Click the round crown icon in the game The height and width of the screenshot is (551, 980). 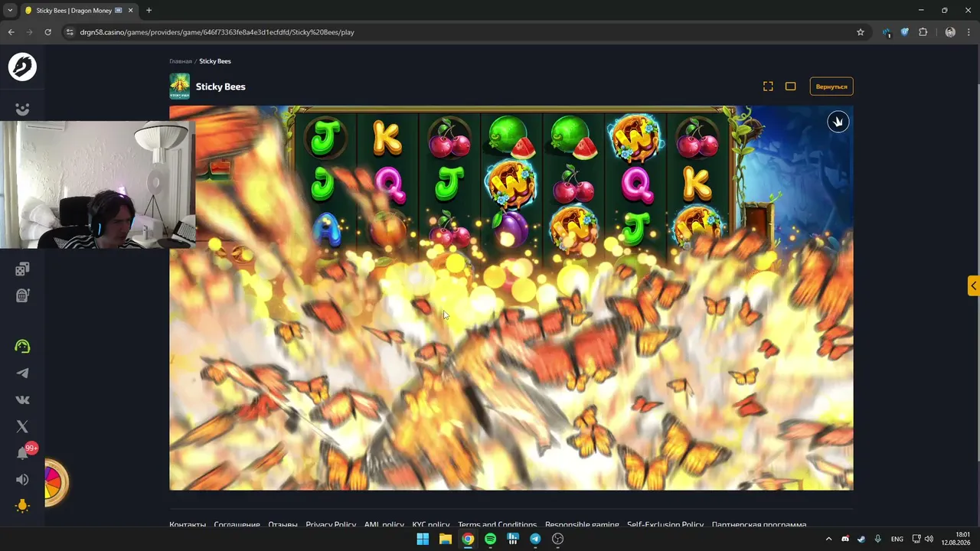838,122
